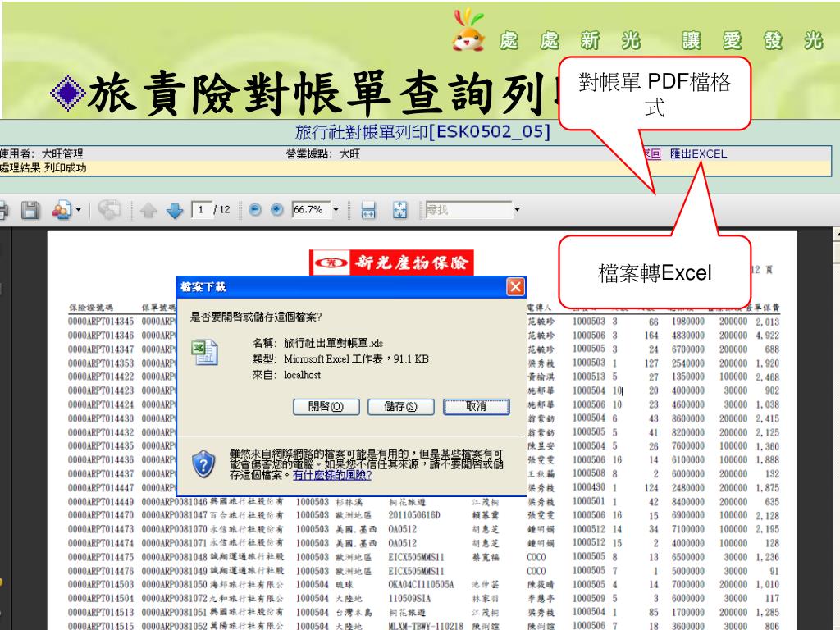Zoom out with the minus button

(x=255, y=209)
